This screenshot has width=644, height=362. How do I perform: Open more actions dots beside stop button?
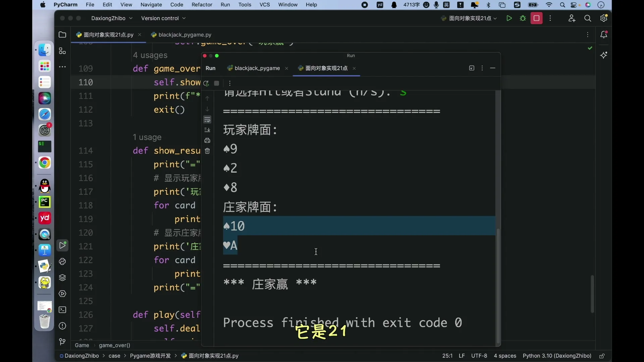pyautogui.click(x=550, y=18)
